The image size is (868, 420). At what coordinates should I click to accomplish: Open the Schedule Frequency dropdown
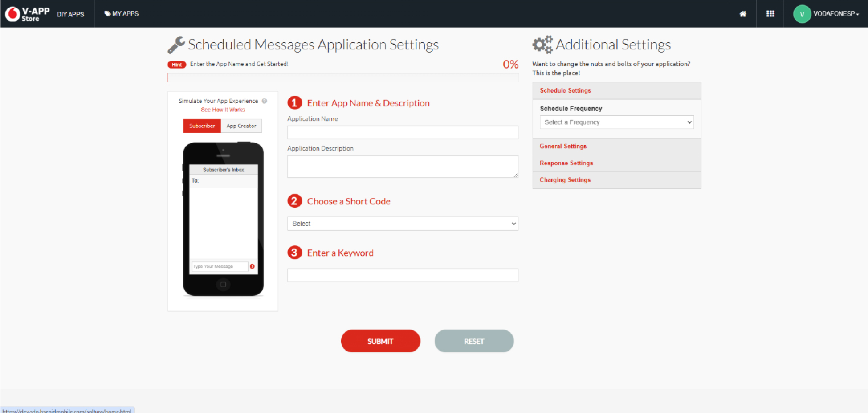pos(616,122)
